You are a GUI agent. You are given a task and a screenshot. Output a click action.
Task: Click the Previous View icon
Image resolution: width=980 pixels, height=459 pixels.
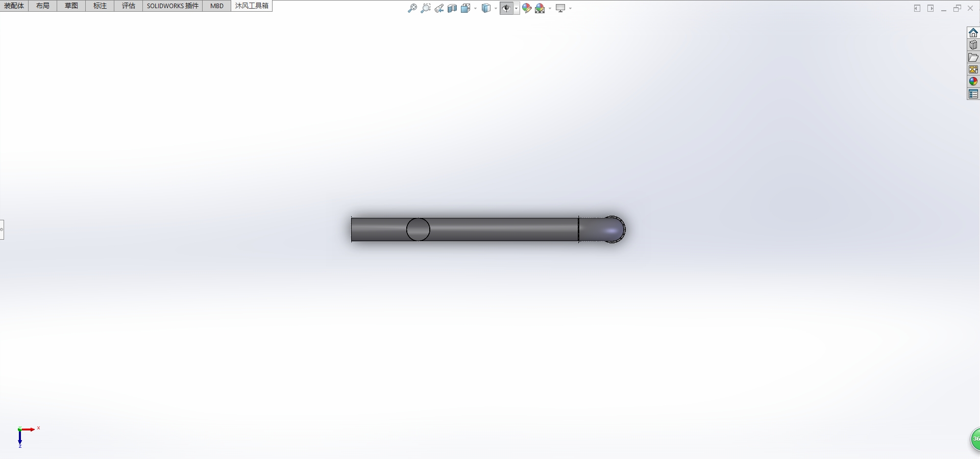439,8
